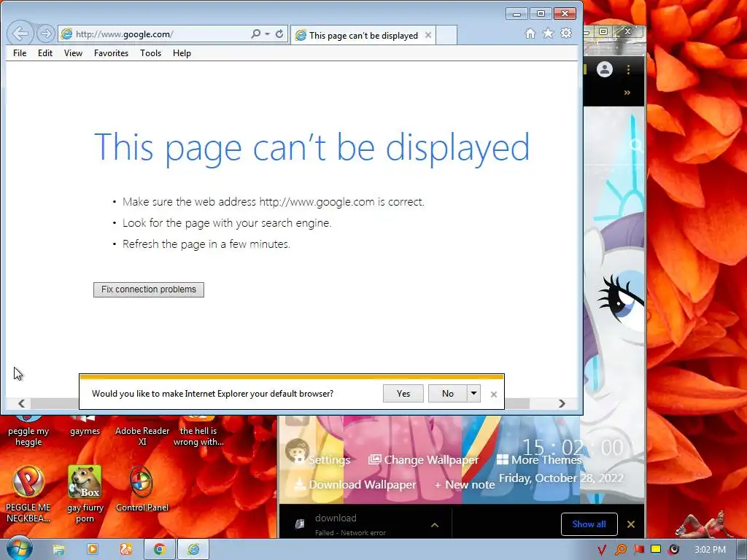Open the Favorites menu
Viewport: 747px width, 560px height.
pos(111,53)
